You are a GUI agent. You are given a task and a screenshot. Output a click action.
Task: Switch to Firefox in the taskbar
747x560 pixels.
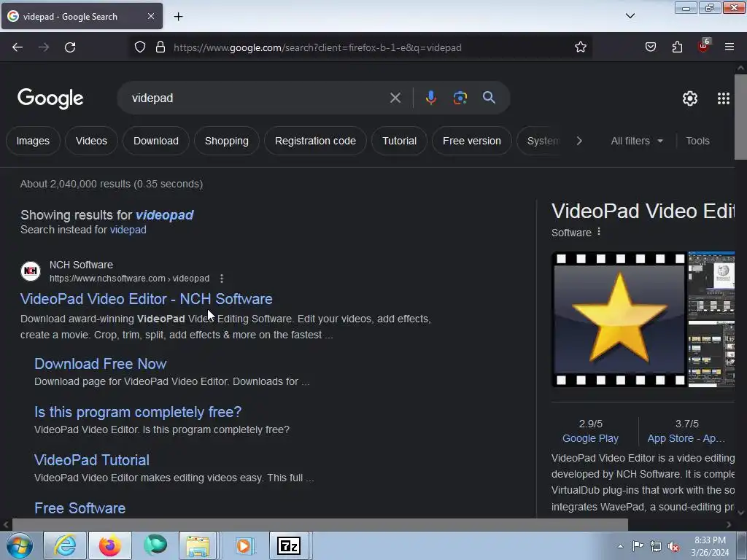pos(110,545)
